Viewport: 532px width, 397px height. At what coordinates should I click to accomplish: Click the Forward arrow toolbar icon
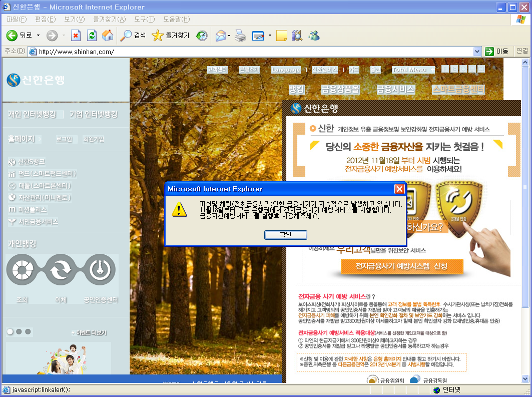click(52, 35)
